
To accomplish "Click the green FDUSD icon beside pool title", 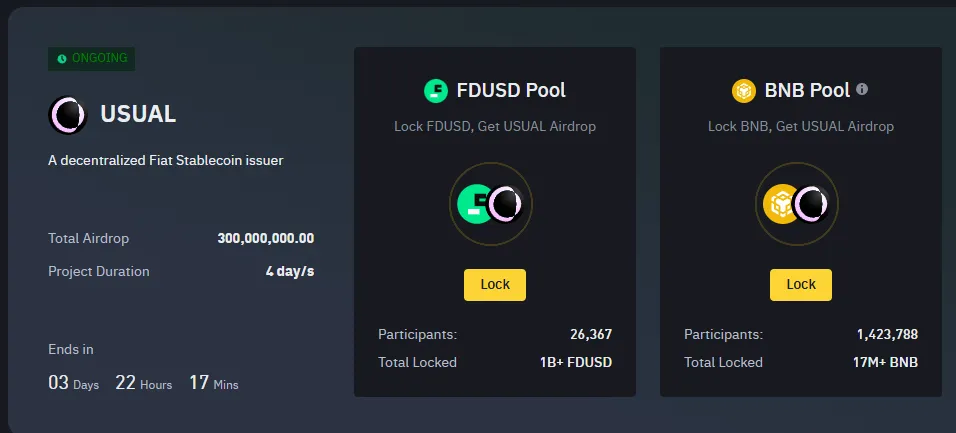I will 436,91.
